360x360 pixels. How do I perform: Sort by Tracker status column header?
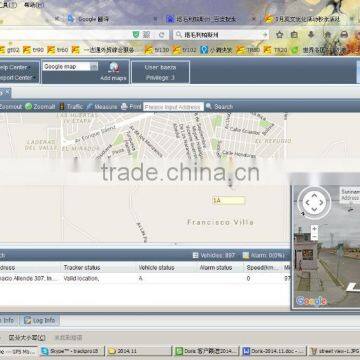coord(82,268)
